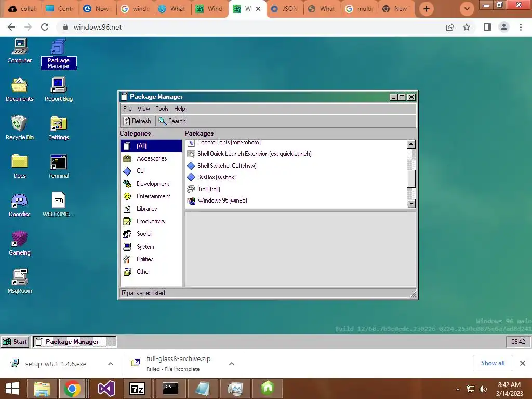
Task: Select the Accessories category
Action: [151, 158]
